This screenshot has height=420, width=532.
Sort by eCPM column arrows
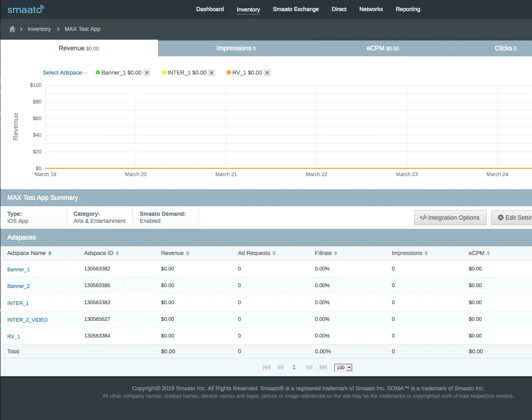tap(488, 253)
